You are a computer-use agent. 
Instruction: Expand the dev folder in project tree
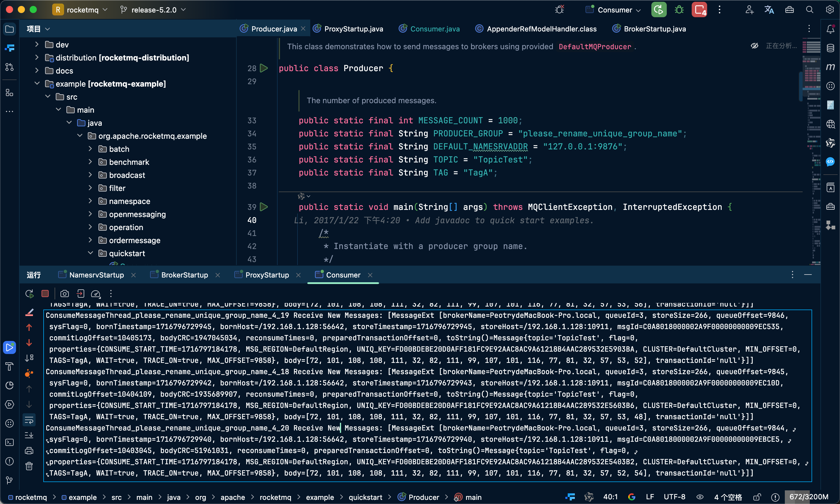click(37, 44)
